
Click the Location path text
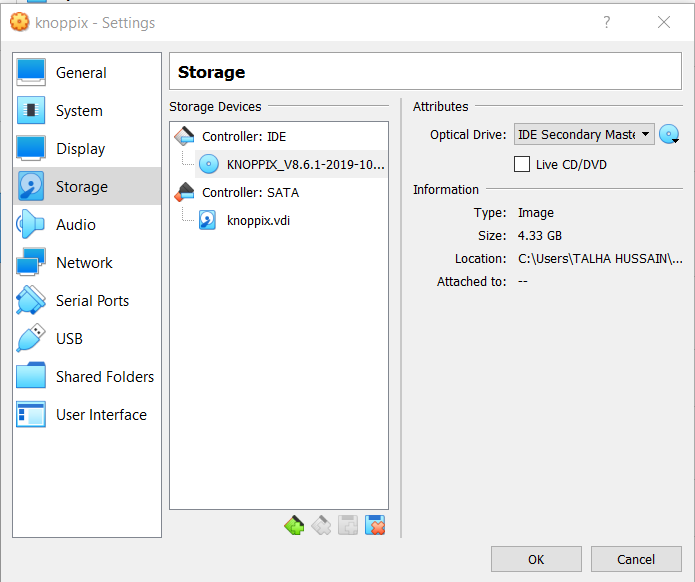pos(600,259)
